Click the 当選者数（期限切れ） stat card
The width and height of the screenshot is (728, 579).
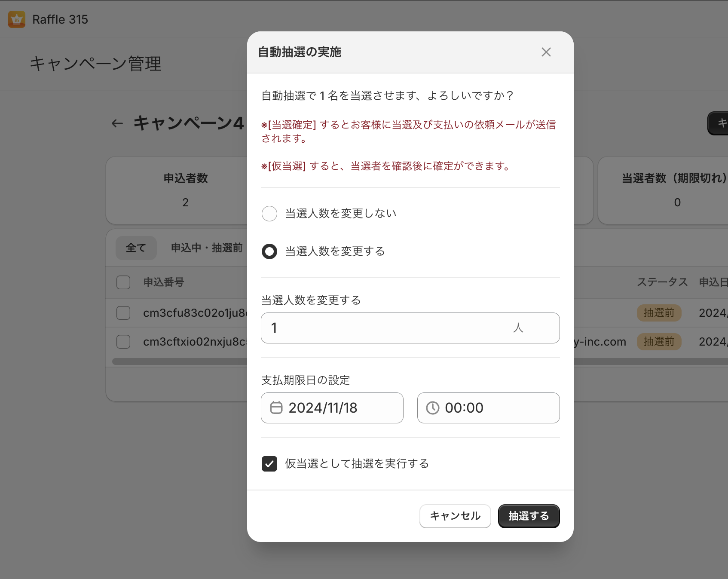663,190
